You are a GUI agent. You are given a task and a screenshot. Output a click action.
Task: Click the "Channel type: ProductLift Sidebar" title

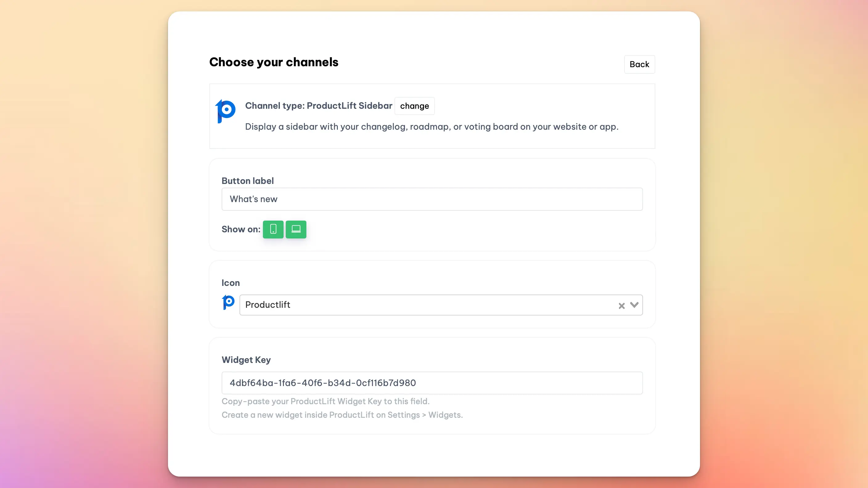tap(318, 106)
